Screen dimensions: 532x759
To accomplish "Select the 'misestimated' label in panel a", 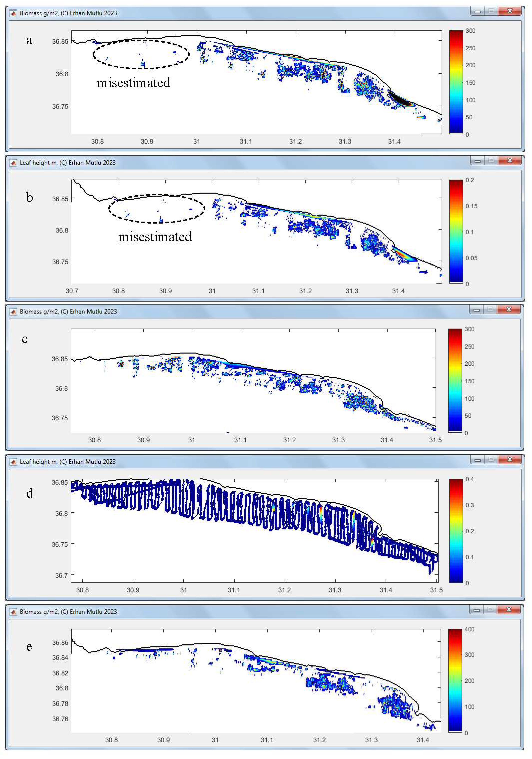I will [133, 83].
